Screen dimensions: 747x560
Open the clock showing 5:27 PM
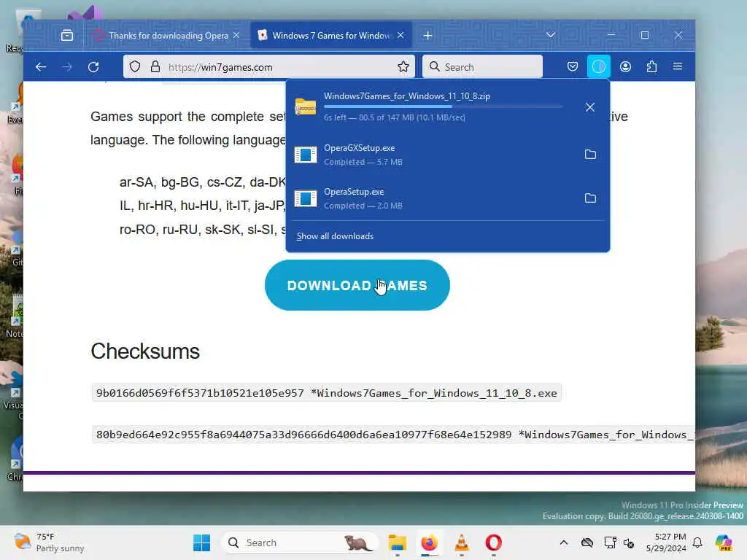coord(666,542)
